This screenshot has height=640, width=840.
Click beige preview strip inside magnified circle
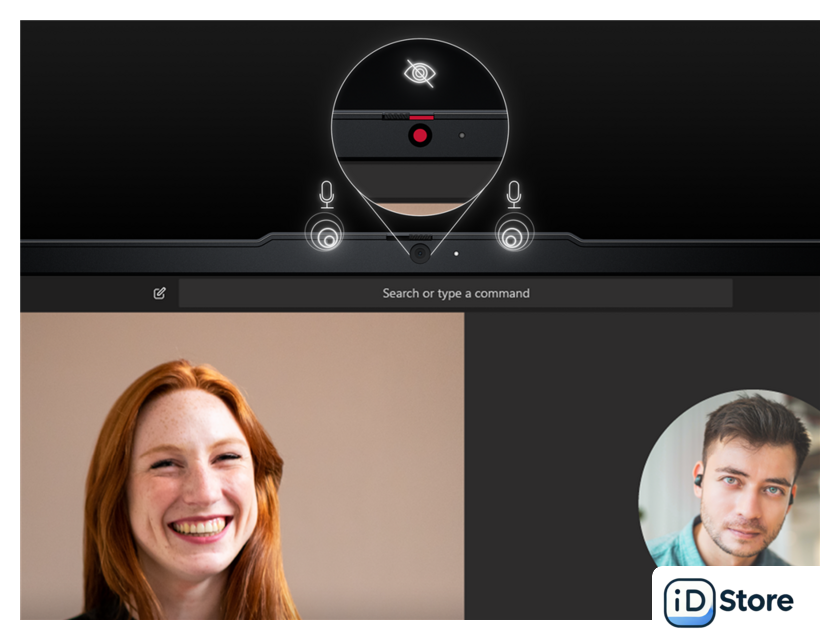tap(420, 207)
